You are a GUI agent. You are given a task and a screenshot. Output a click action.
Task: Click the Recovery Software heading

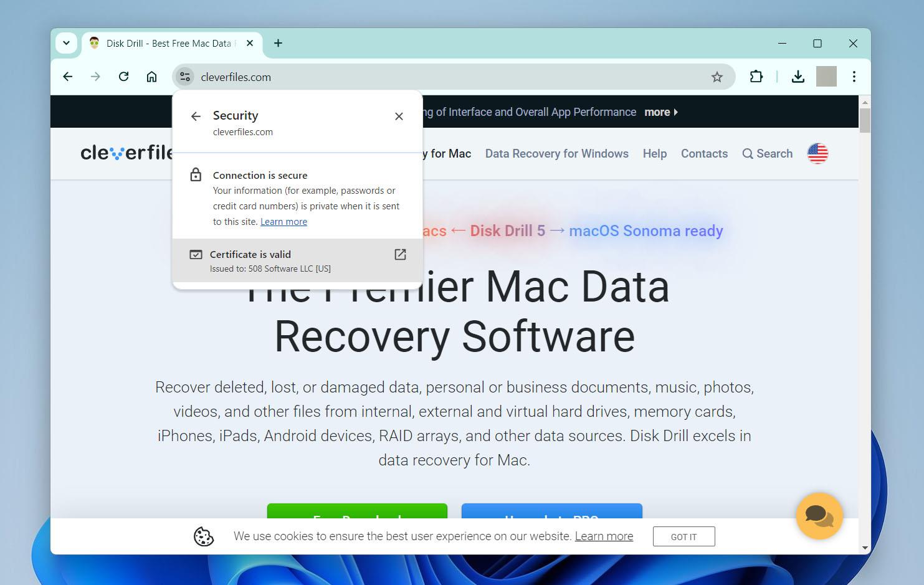pyautogui.click(x=454, y=336)
